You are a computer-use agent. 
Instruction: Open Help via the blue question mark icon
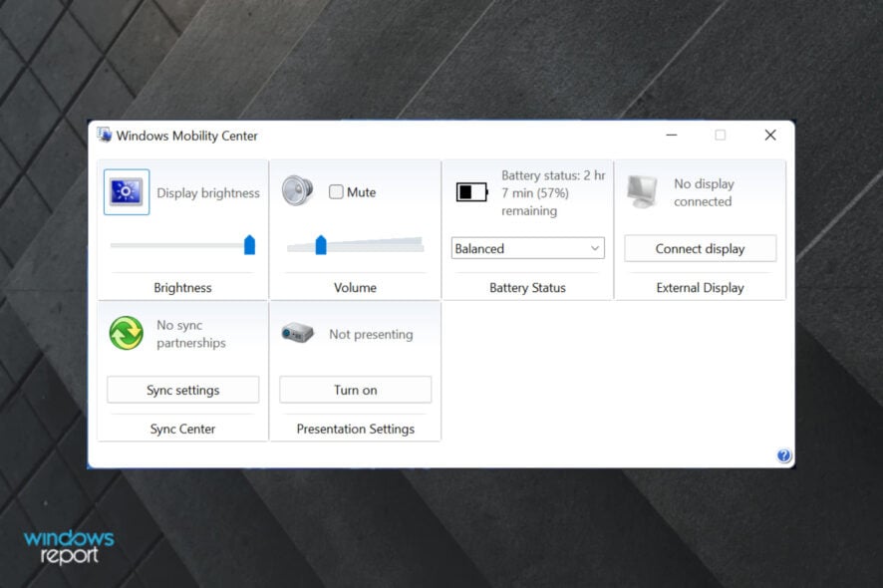tap(784, 454)
